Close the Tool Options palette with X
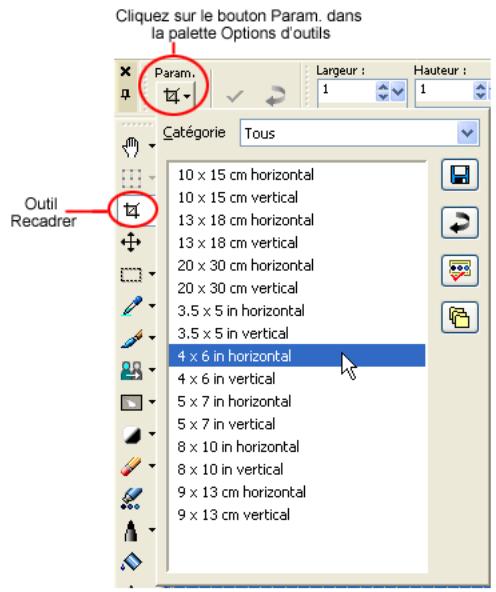496x592 pixels. click(126, 71)
